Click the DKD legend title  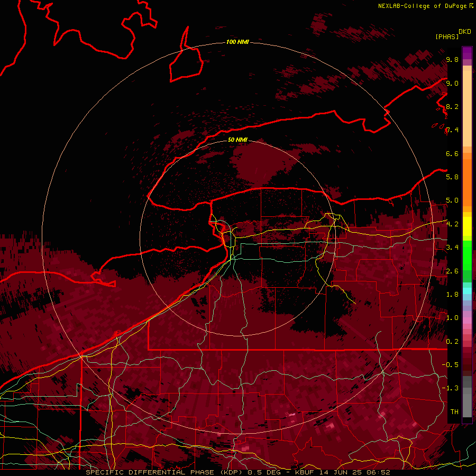pos(465,32)
